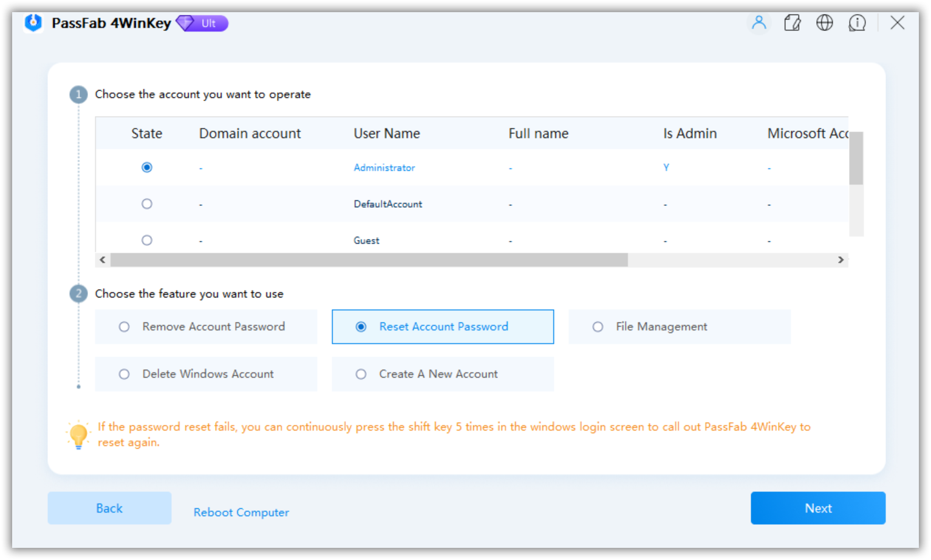Click the PassFab 4WinKey logo icon
The height and width of the screenshot is (560, 931).
click(33, 22)
